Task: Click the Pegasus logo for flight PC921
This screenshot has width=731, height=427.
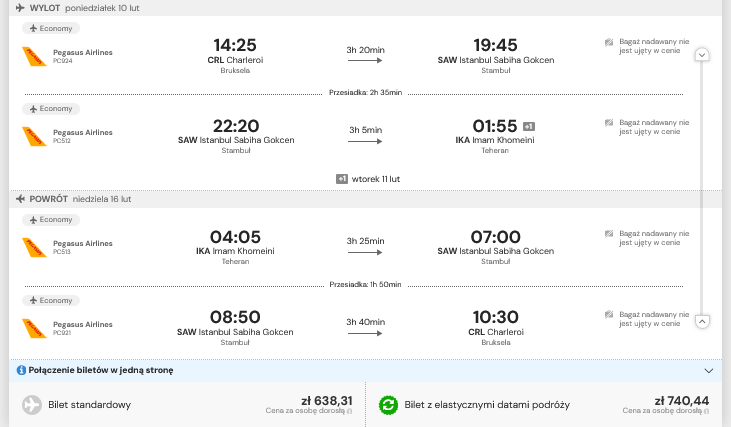Action: click(34, 328)
